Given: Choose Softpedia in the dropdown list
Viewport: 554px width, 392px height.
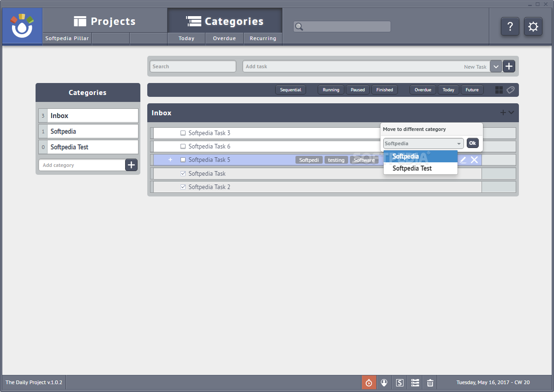Looking at the screenshot, I should pyautogui.click(x=421, y=156).
